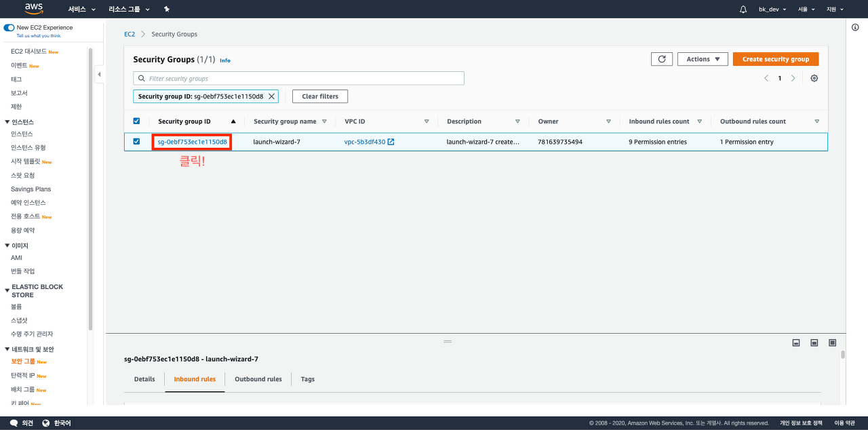Collapse the left navigation sidebar
868x430 pixels.
tap(99, 74)
